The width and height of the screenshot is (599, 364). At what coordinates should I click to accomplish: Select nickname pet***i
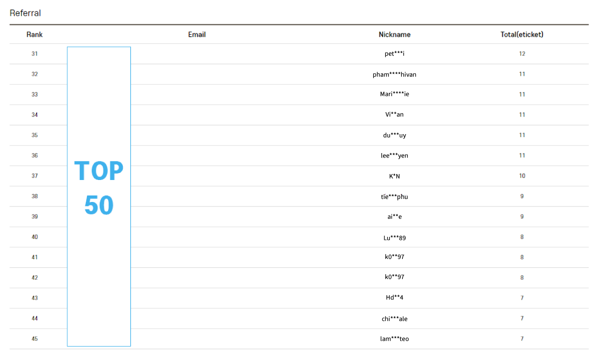point(394,54)
